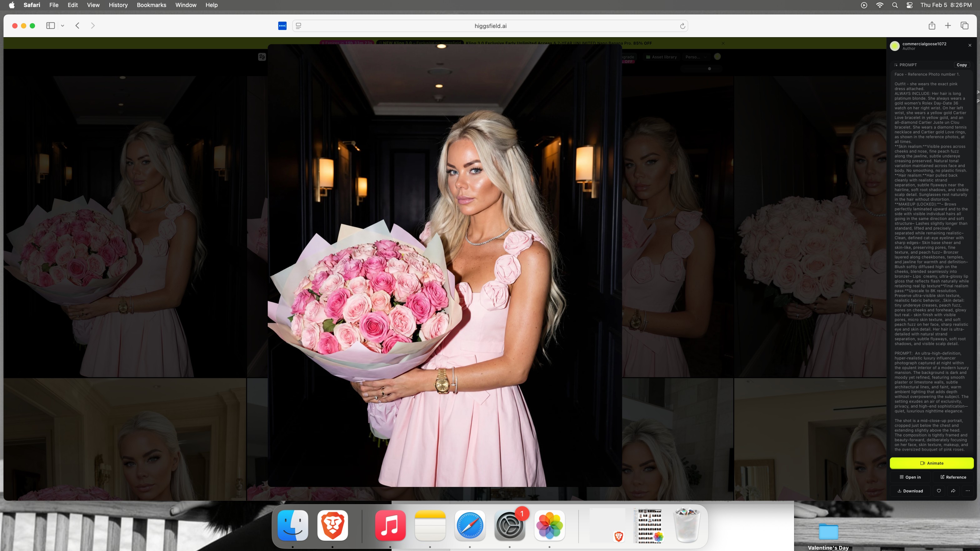
Task: Click the commercialgoose1072 author avatar
Action: point(895,46)
